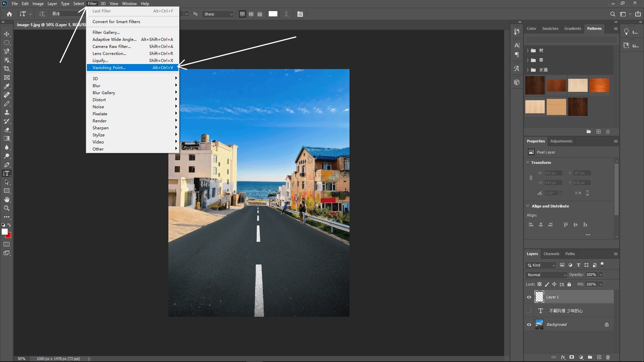The image size is (644, 362).
Task: Select the Crop tool
Action: click(7, 69)
